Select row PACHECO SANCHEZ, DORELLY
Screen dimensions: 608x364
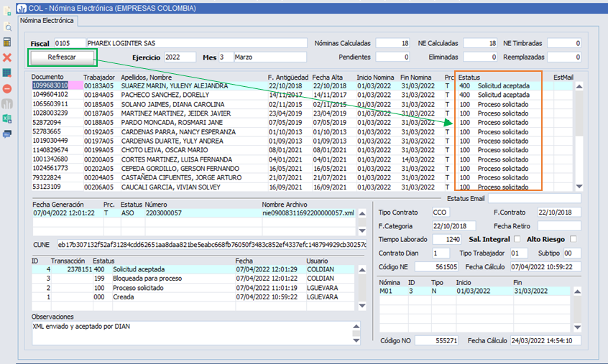coord(303,95)
